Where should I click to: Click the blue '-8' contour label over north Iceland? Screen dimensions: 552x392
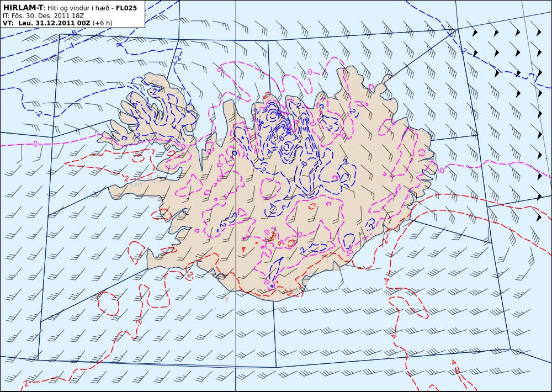(282, 139)
